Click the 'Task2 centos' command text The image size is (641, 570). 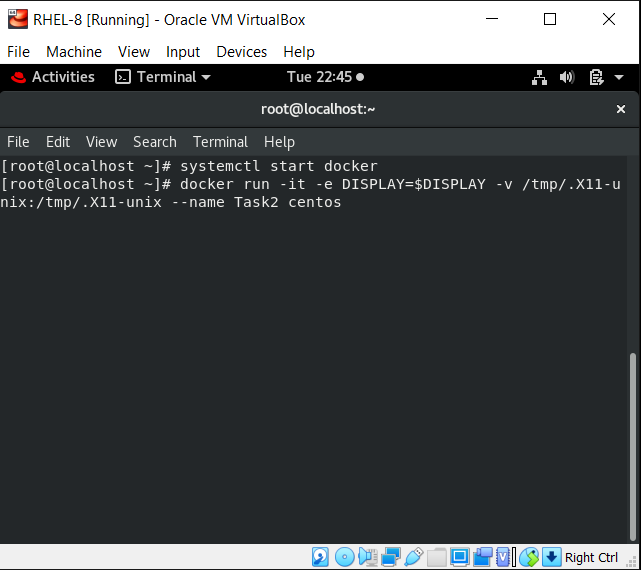pyautogui.click(x=287, y=202)
